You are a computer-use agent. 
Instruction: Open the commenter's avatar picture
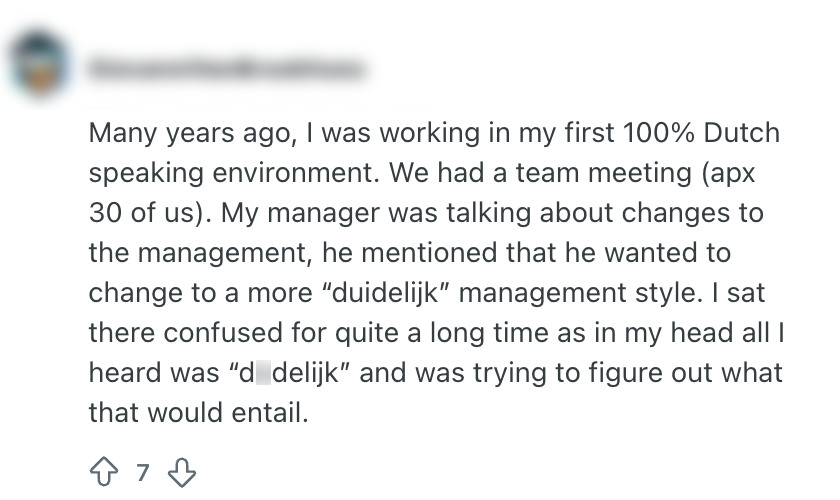click(x=41, y=68)
